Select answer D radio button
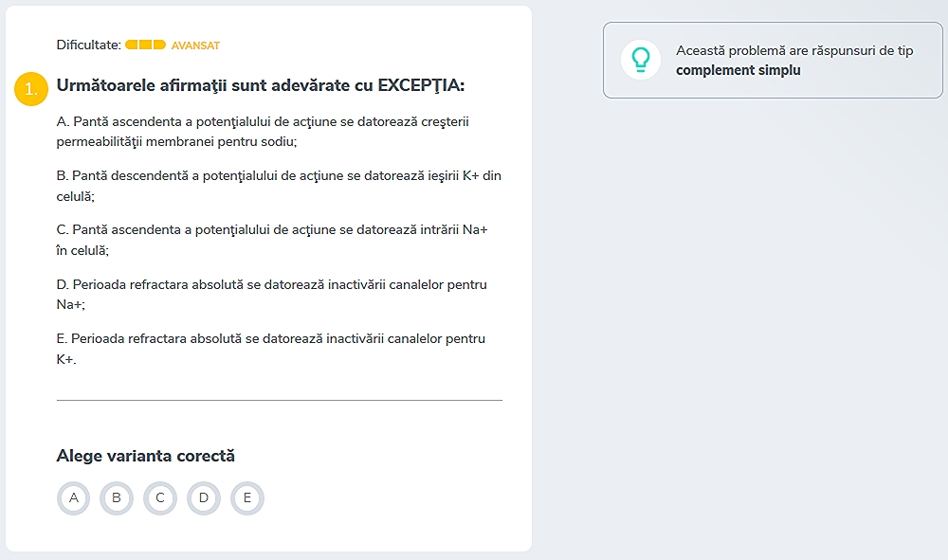 pyautogui.click(x=204, y=498)
